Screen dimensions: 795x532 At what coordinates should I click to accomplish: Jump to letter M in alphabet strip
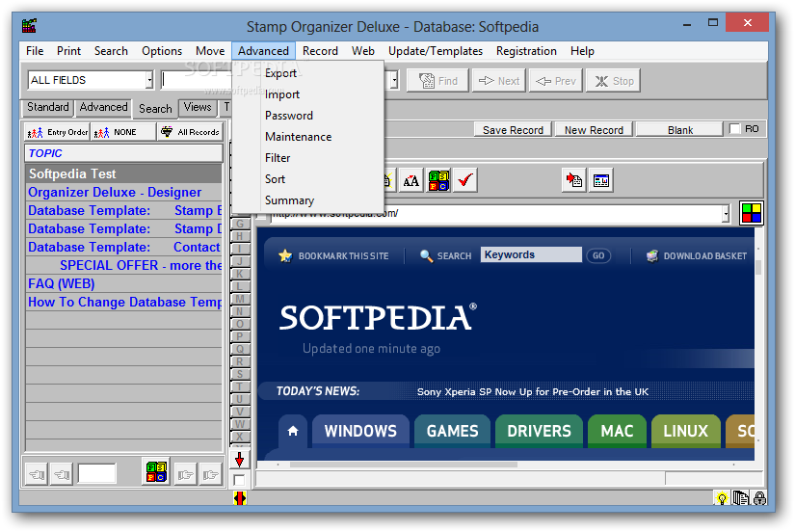[x=239, y=299]
